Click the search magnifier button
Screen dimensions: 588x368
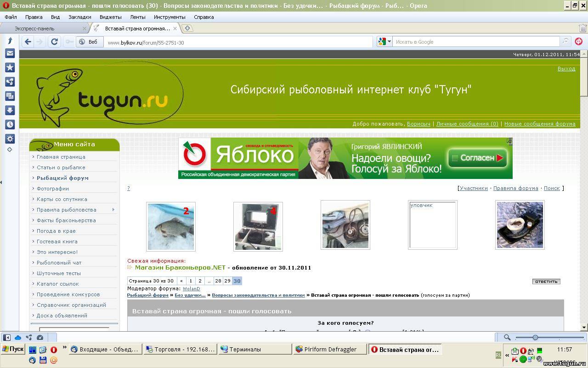click(566, 41)
